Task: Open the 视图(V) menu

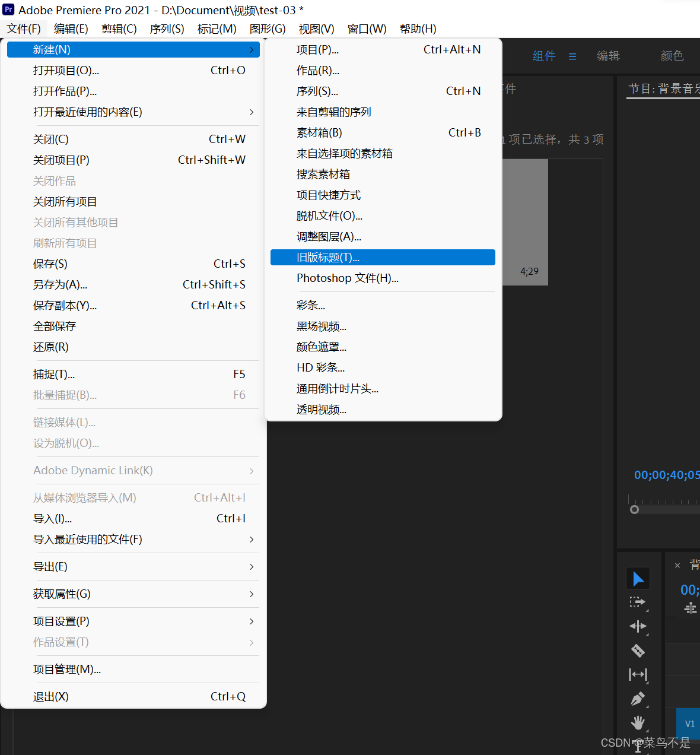Action: (x=317, y=29)
